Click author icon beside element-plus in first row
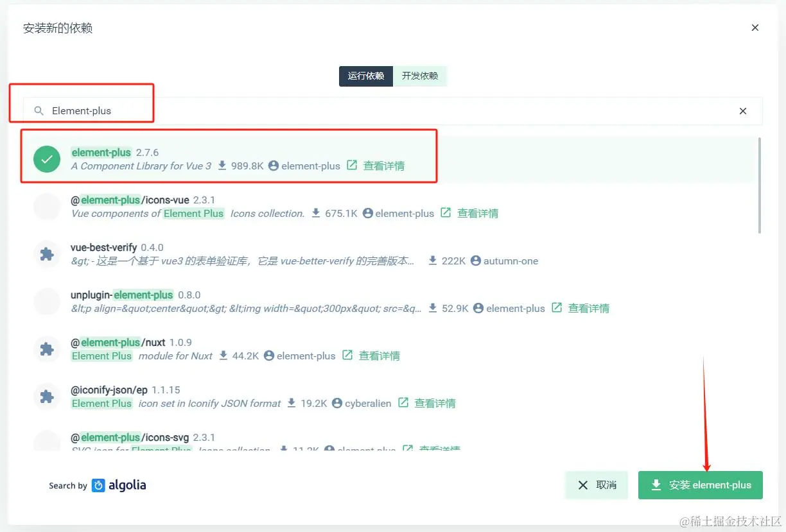Viewport: 786px width, 532px height. coord(274,166)
